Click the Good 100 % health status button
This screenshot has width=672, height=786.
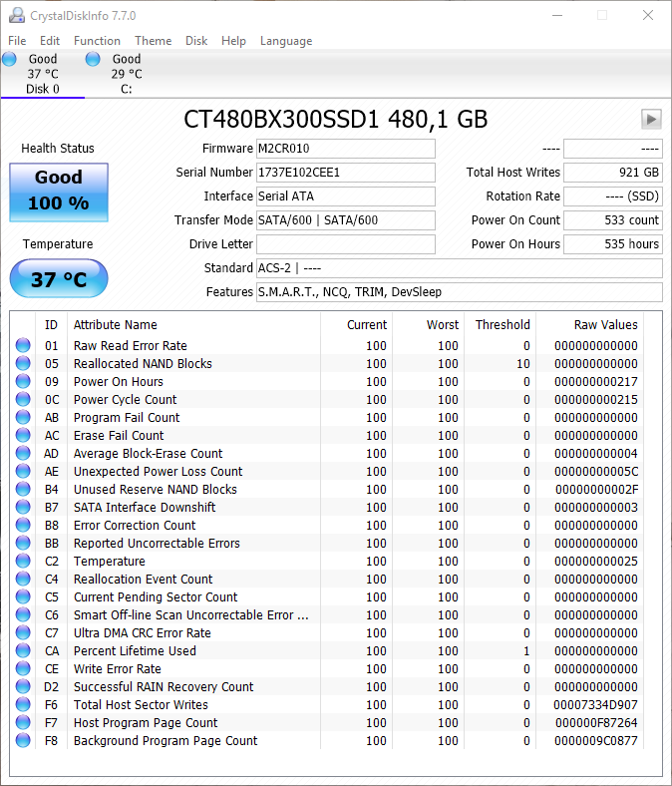(x=59, y=192)
